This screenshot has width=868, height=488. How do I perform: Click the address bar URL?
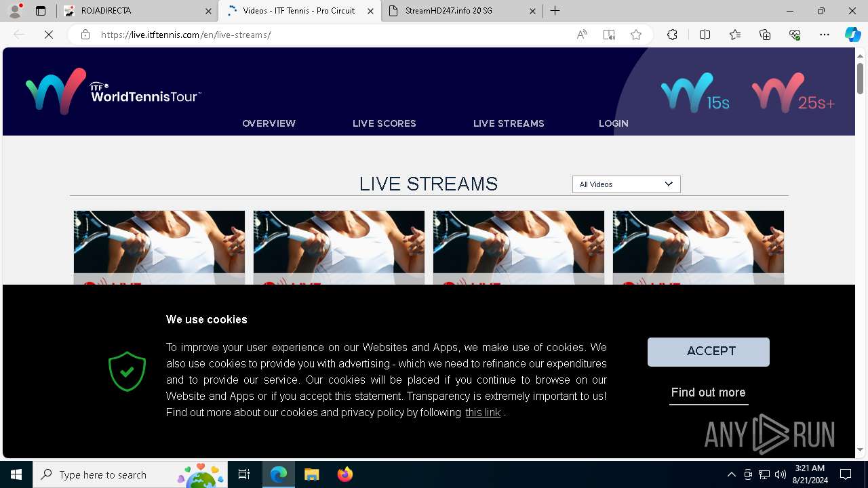[186, 35]
